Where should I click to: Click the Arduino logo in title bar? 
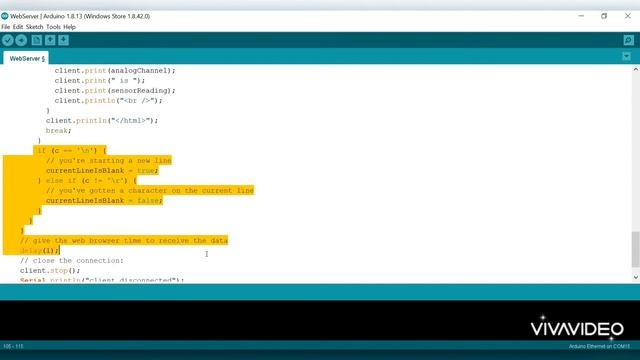(4, 16)
